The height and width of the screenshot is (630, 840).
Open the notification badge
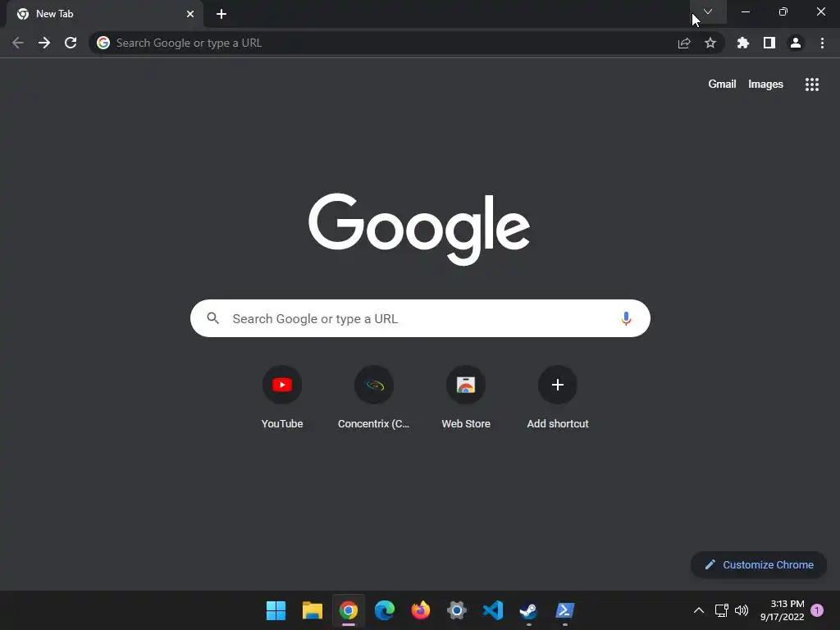coord(817,610)
